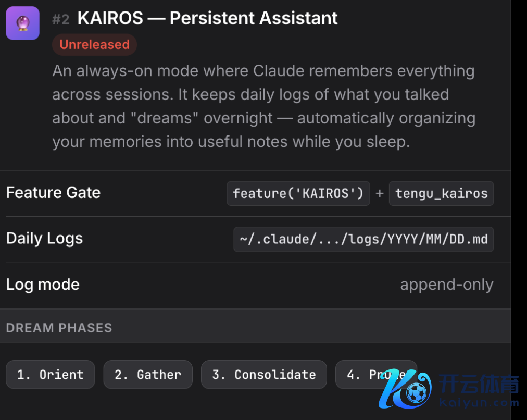Select the feature('KAIROS') code chip
The width and height of the screenshot is (527, 420).
pos(298,193)
